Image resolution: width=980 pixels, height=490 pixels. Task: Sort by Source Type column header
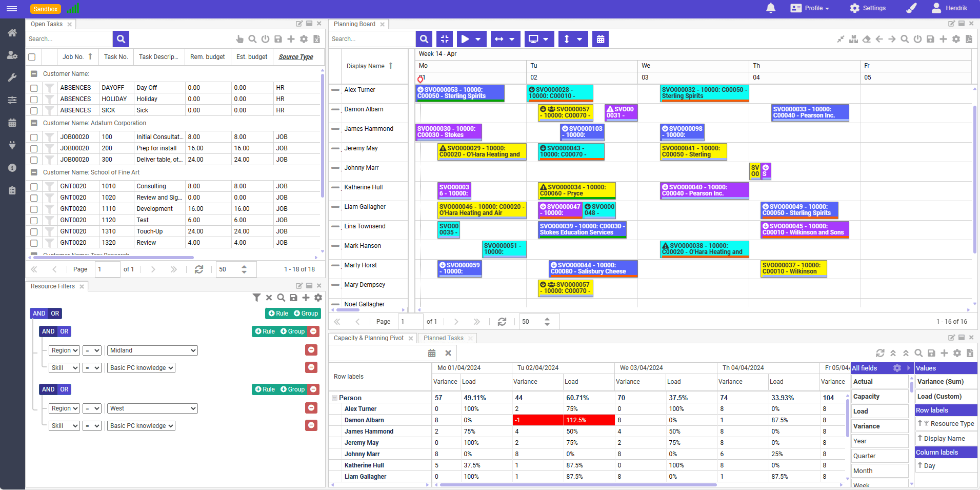(296, 57)
